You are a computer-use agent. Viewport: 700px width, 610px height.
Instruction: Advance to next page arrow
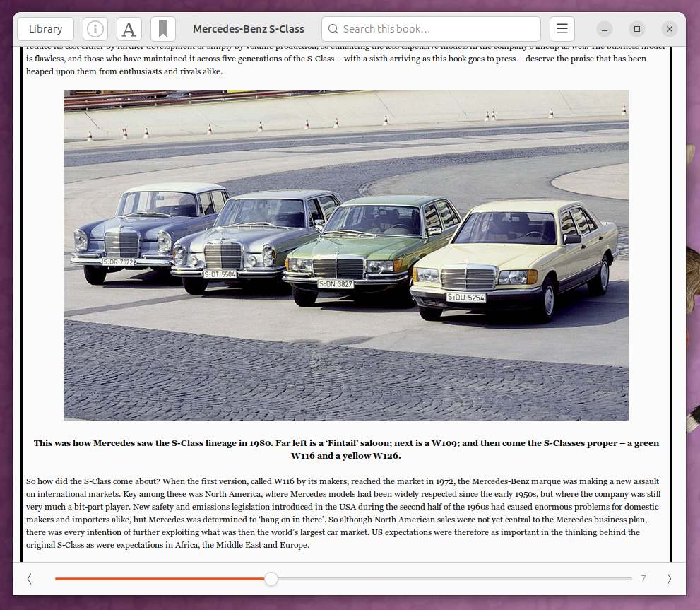668,579
